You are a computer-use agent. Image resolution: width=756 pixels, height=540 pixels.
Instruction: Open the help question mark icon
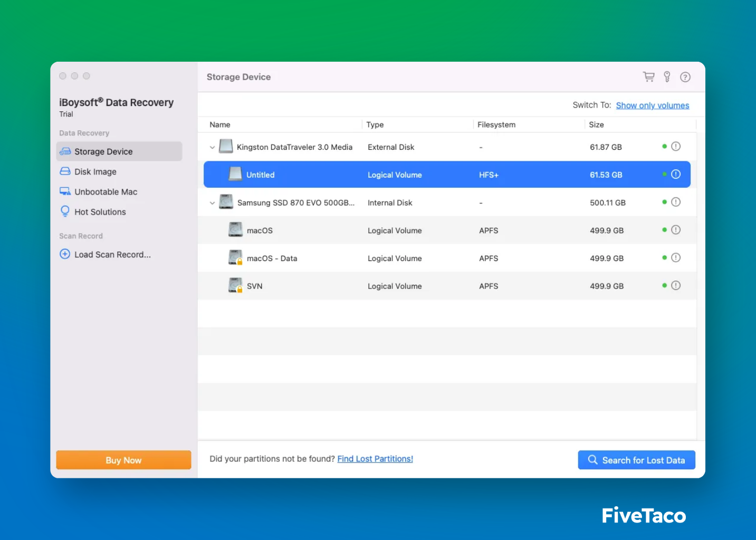pyautogui.click(x=685, y=77)
